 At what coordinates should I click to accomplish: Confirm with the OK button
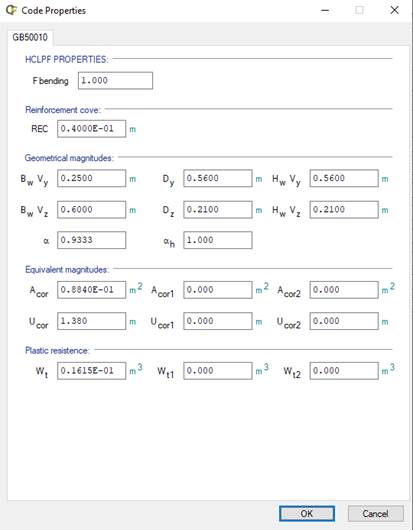[307, 513]
